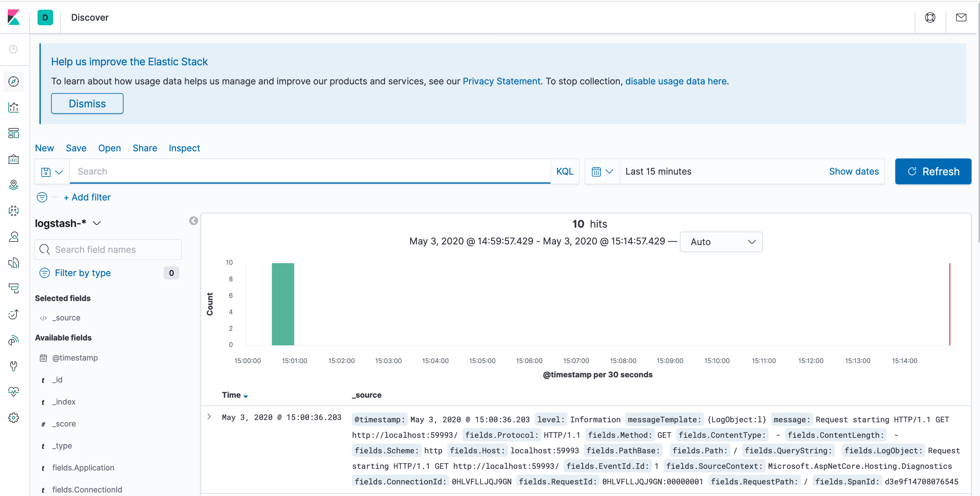Click the Share menu item
Viewport: 980px width, 496px height.
[x=145, y=148]
